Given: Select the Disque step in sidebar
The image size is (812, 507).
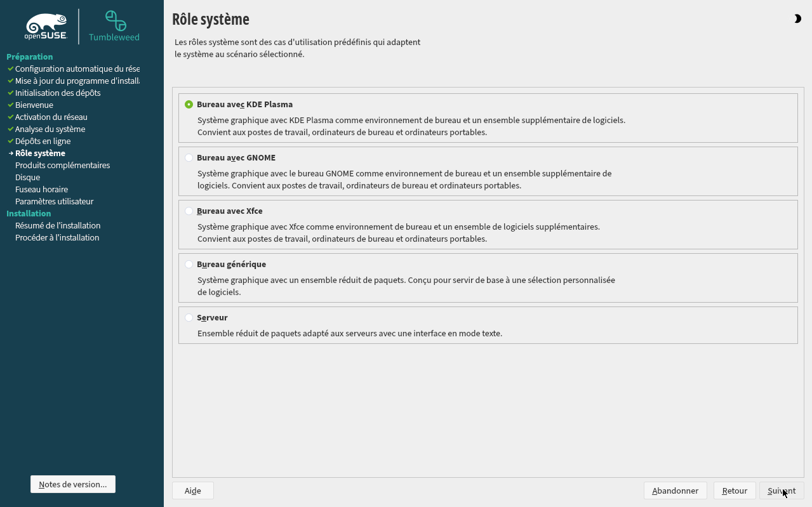Looking at the screenshot, I should [27, 177].
